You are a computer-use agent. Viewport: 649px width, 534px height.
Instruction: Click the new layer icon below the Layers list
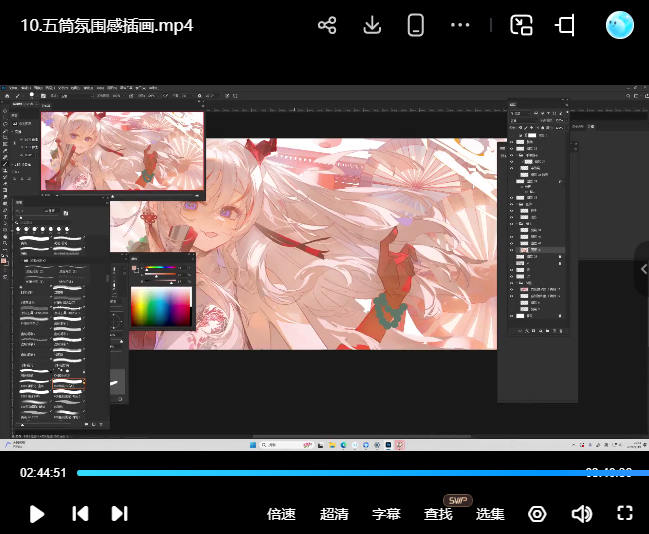pyautogui.click(x=554, y=331)
